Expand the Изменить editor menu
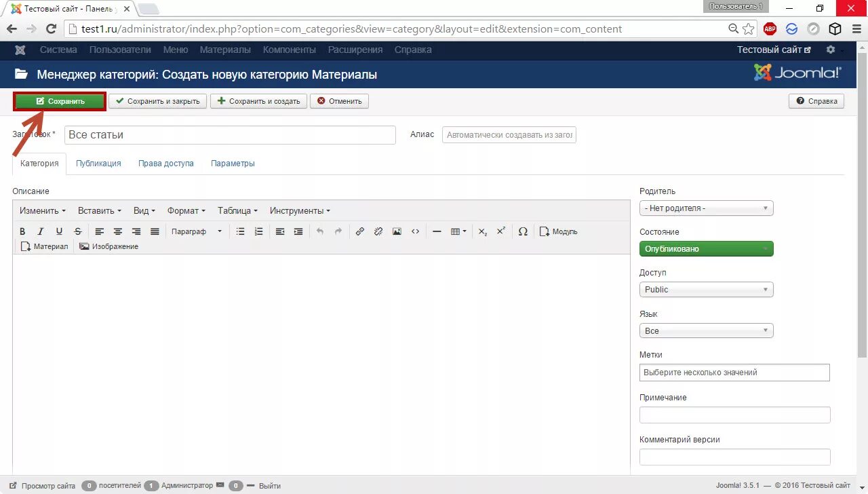This screenshot has width=868, height=494. coord(43,211)
